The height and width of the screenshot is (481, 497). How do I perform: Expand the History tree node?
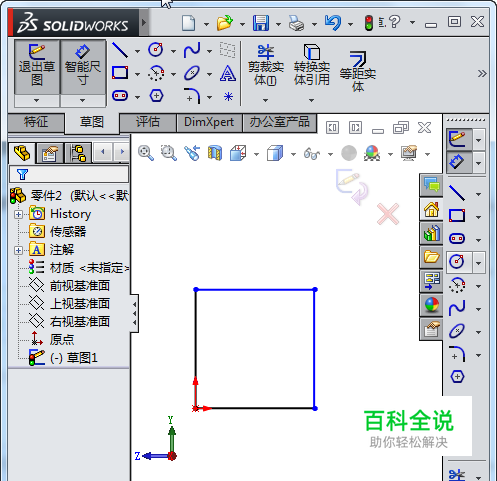coord(19,214)
